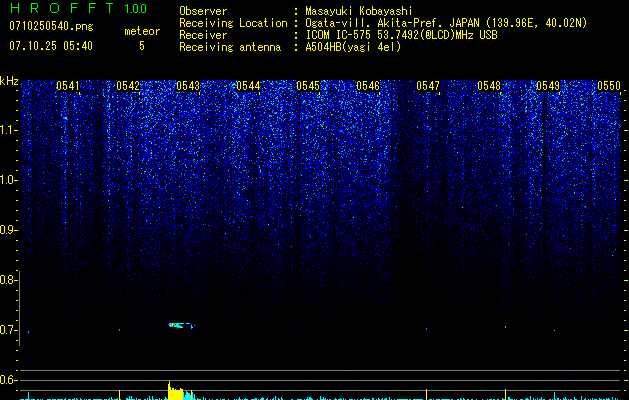Screen dimensions: 629x400
Task: Click the 0541 time marker
Action: (x=67, y=86)
